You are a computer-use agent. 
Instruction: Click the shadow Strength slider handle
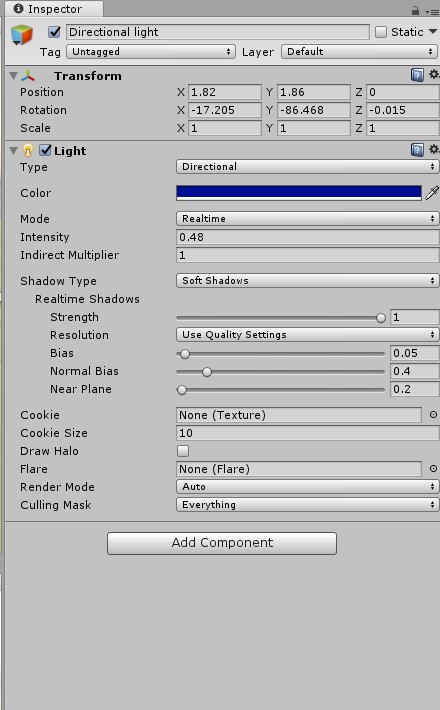pos(381,318)
